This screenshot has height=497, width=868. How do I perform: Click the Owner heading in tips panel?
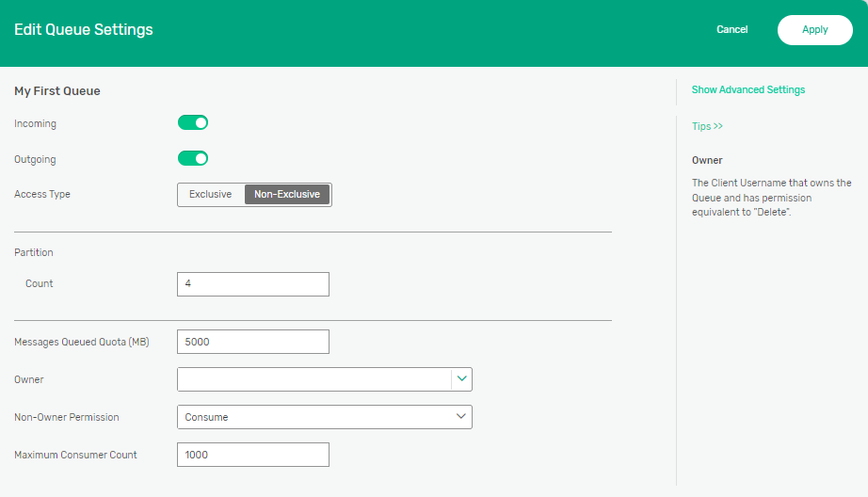(x=707, y=161)
